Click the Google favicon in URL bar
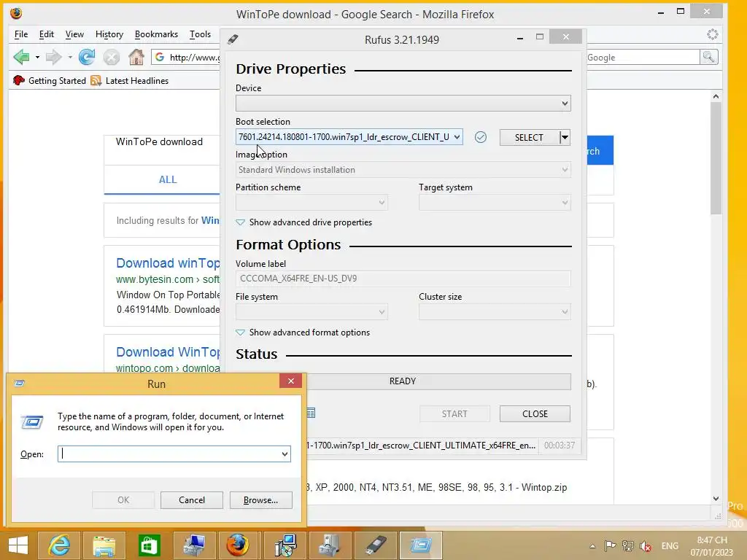The height and width of the screenshot is (560, 747). tap(160, 57)
